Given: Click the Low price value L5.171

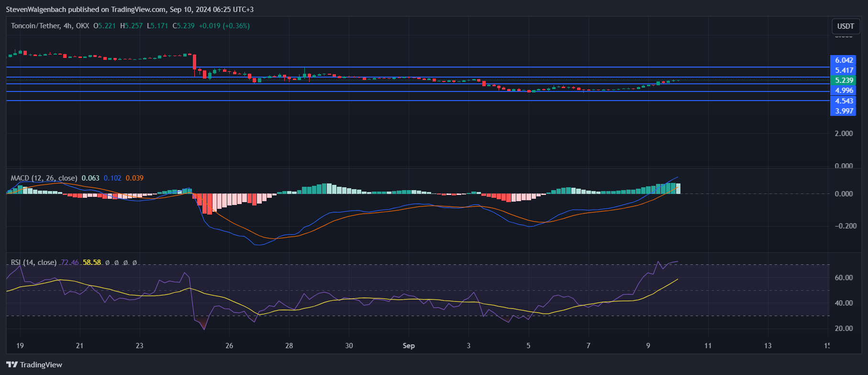Looking at the screenshot, I should coord(157,26).
